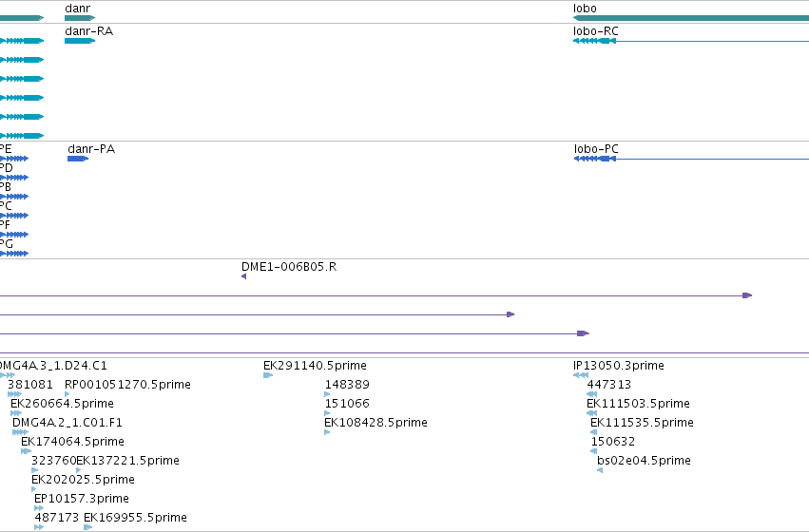The image size is (809, 532).
Task: Click EK202025.5prime label
Action: [83, 480]
